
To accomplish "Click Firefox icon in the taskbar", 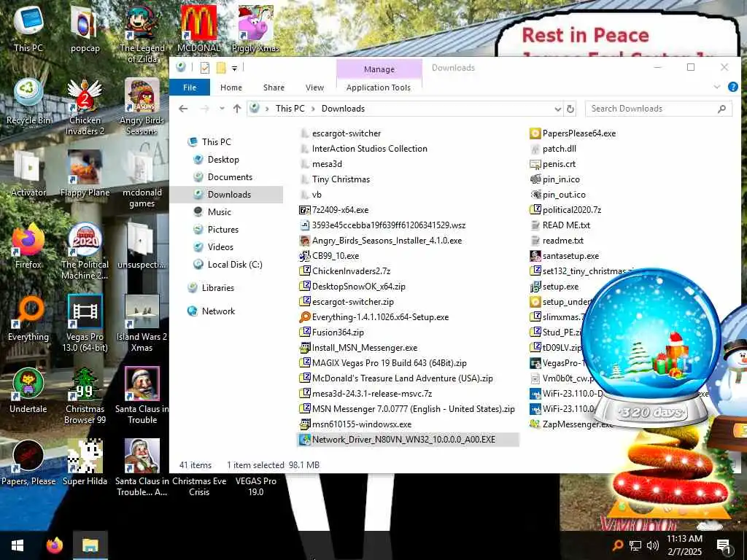I will [x=55, y=545].
